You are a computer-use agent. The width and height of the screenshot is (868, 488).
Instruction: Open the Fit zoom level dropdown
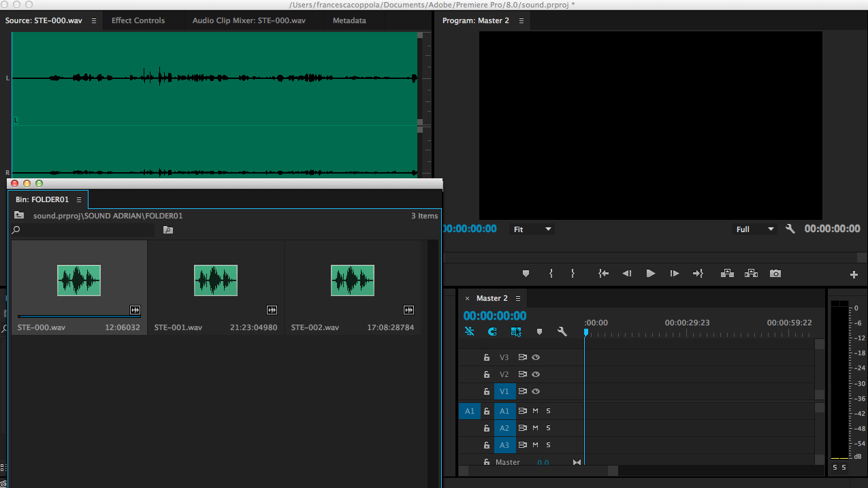pyautogui.click(x=532, y=229)
